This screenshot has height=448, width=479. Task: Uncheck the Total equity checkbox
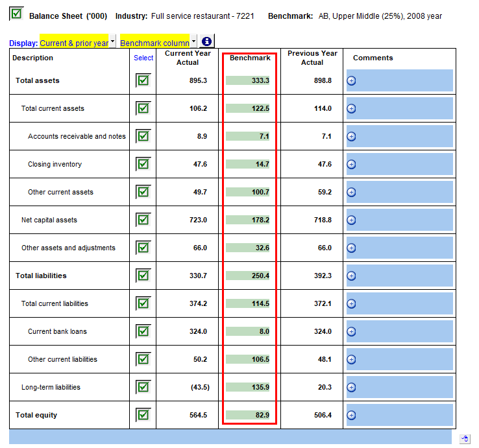[143, 415]
